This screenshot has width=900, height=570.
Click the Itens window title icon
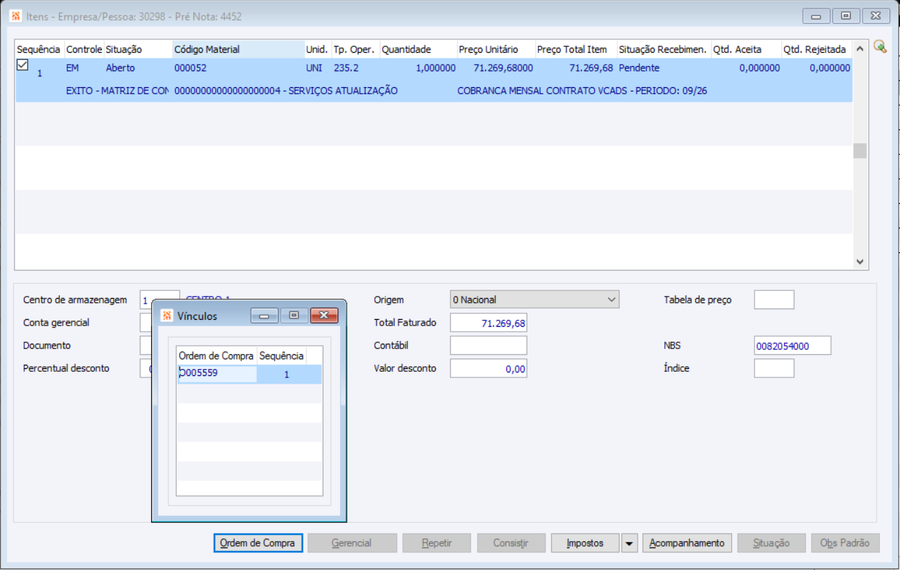[15, 16]
